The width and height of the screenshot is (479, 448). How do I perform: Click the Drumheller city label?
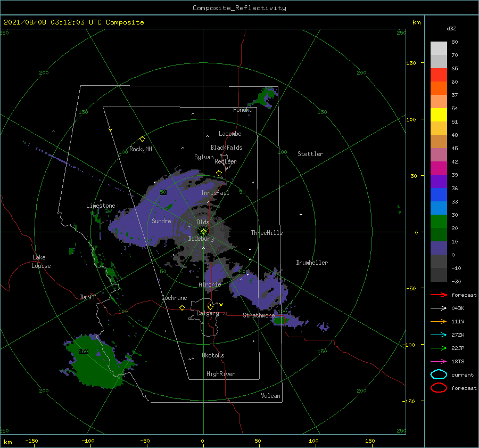(x=312, y=263)
